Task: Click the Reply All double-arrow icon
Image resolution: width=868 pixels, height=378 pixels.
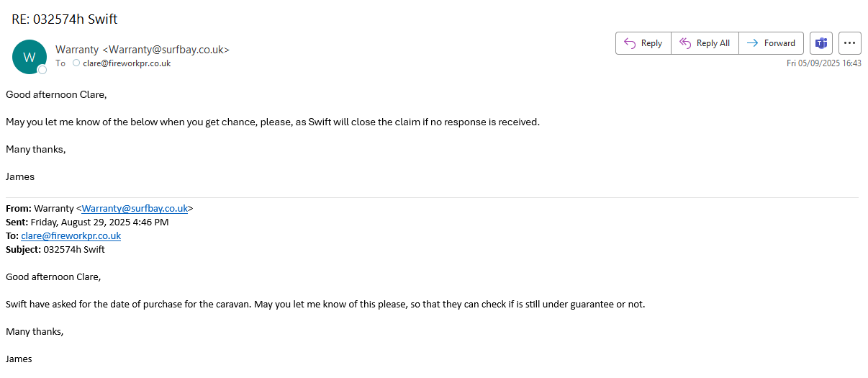Action: [x=685, y=43]
